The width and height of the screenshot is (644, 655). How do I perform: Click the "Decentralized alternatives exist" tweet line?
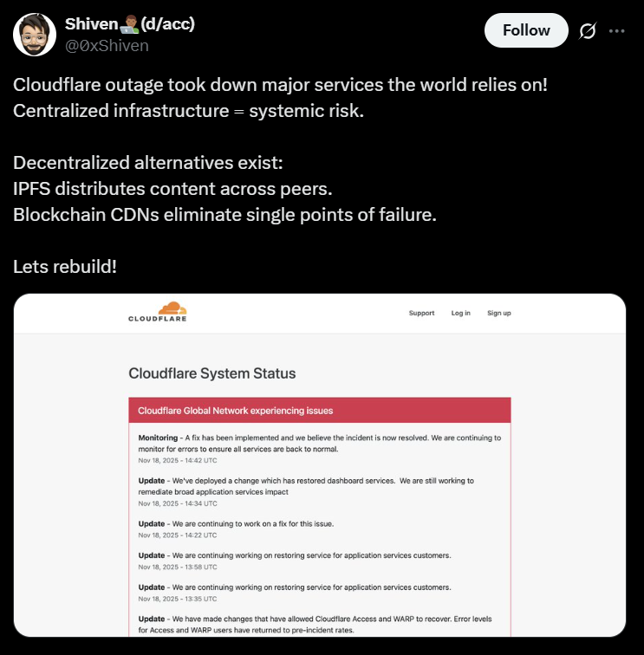[x=147, y=164]
